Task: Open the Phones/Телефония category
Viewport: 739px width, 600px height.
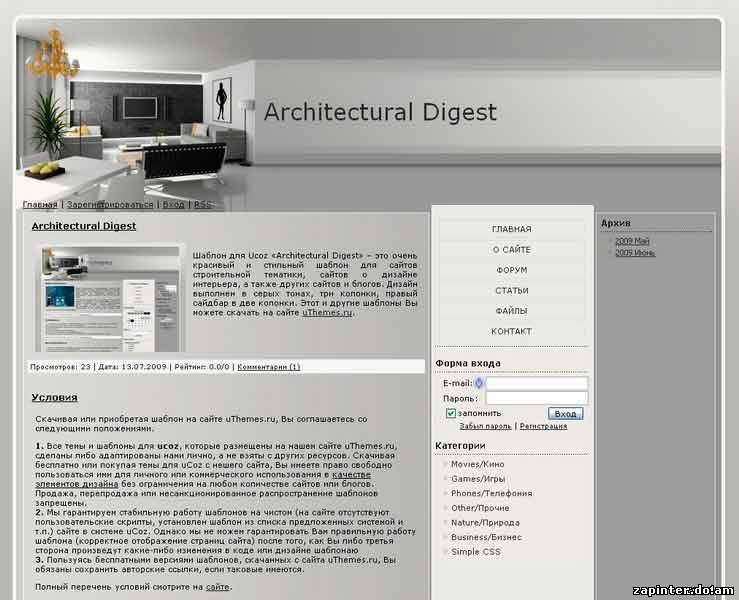Action: 492,493
